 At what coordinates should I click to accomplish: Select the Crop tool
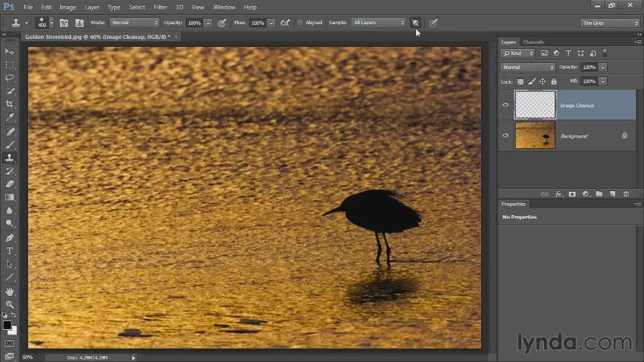(10, 105)
